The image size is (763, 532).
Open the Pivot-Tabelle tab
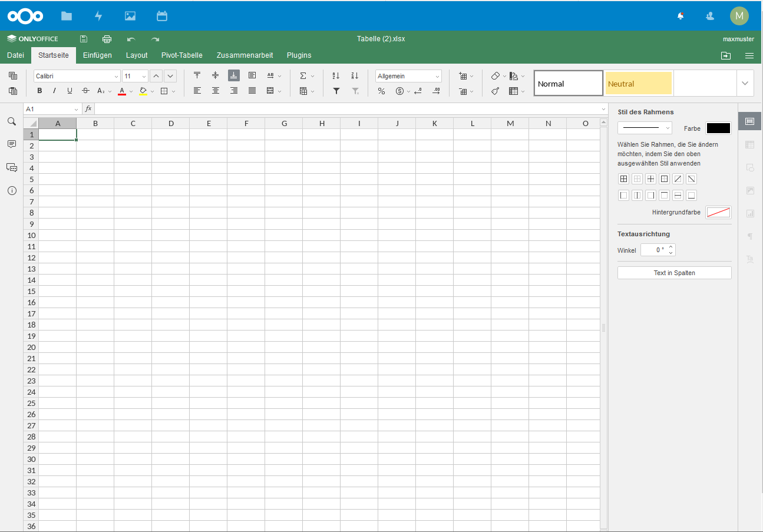pos(182,55)
